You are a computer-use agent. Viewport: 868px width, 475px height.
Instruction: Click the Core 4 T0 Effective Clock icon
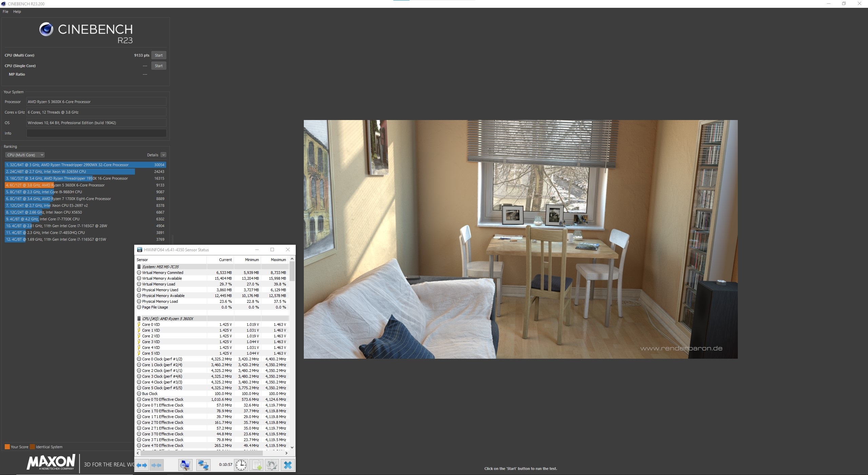[139, 446]
